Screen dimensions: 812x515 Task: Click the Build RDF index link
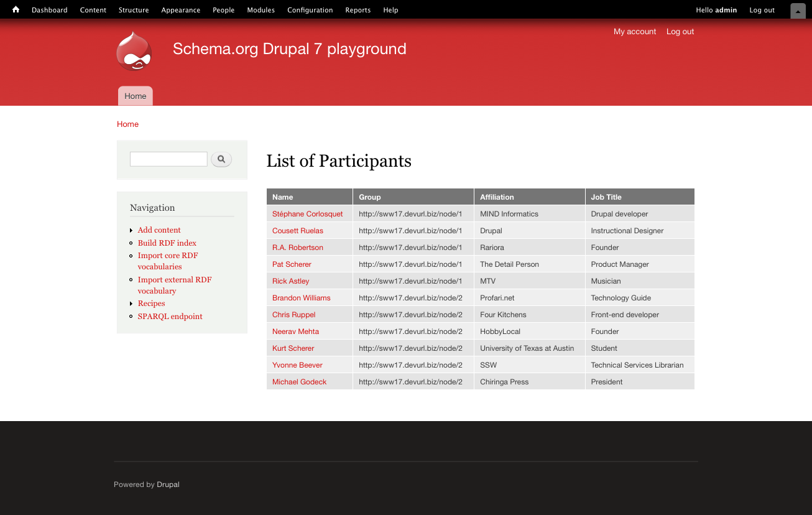167,243
